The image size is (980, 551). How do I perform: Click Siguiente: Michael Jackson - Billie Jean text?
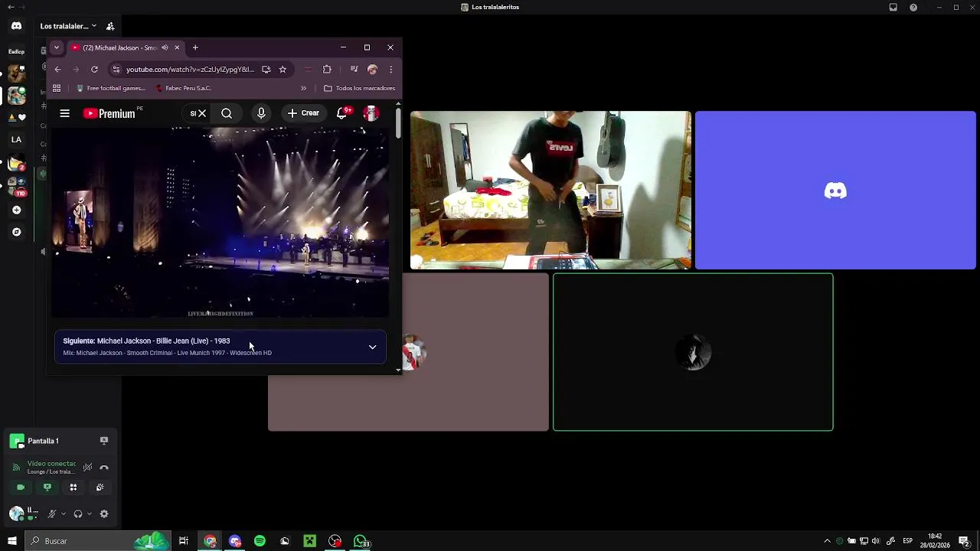[146, 341]
